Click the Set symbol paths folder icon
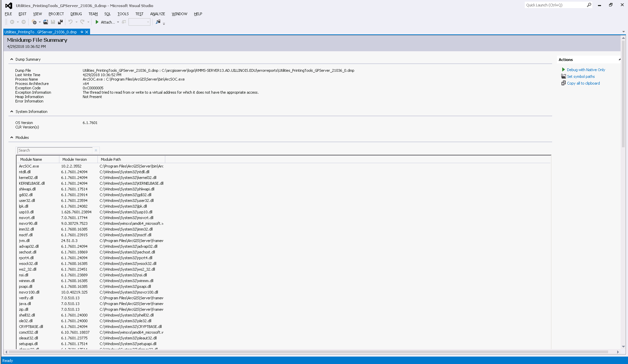The height and width of the screenshot is (364, 628). click(564, 77)
